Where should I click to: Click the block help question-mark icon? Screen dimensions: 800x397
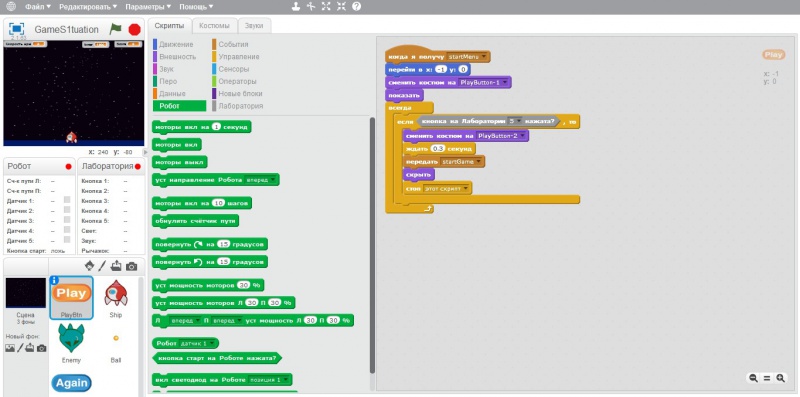click(x=357, y=7)
